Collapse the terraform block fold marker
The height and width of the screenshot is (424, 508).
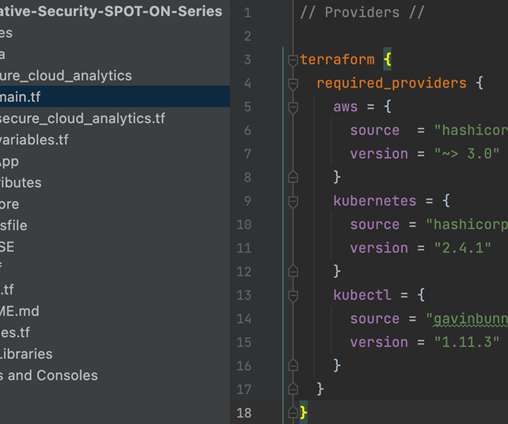click(x=293, y=60)
